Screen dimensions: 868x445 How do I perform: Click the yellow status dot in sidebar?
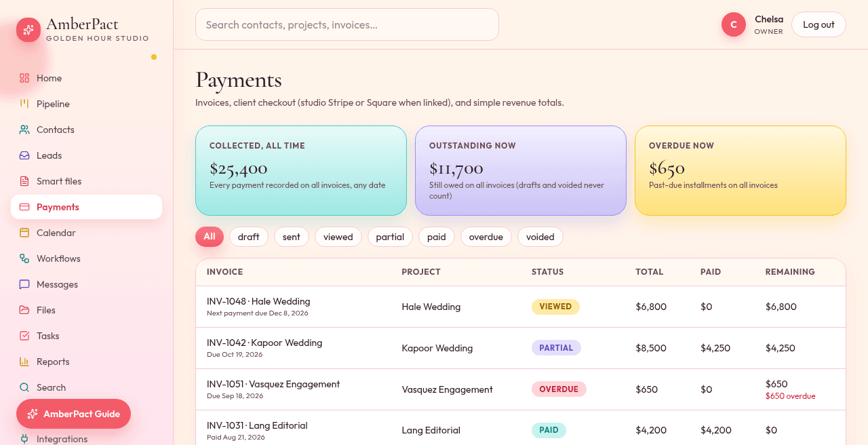154,57
